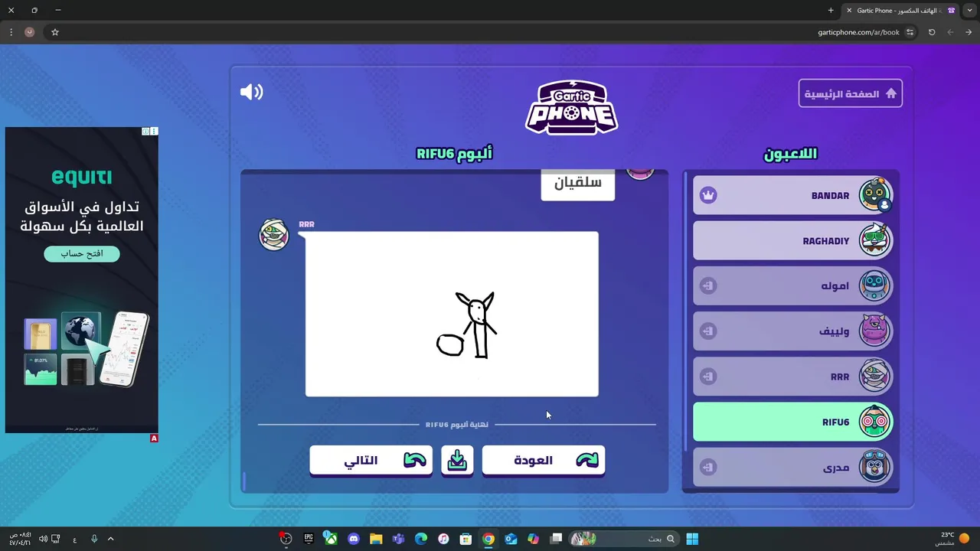Click the ألبوم RIFU6 album title

point(454,154)
